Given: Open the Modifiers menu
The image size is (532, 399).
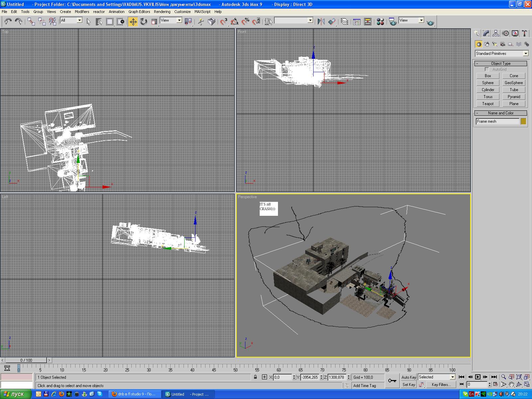Looking at the screenshot, I should pos(82,12).
